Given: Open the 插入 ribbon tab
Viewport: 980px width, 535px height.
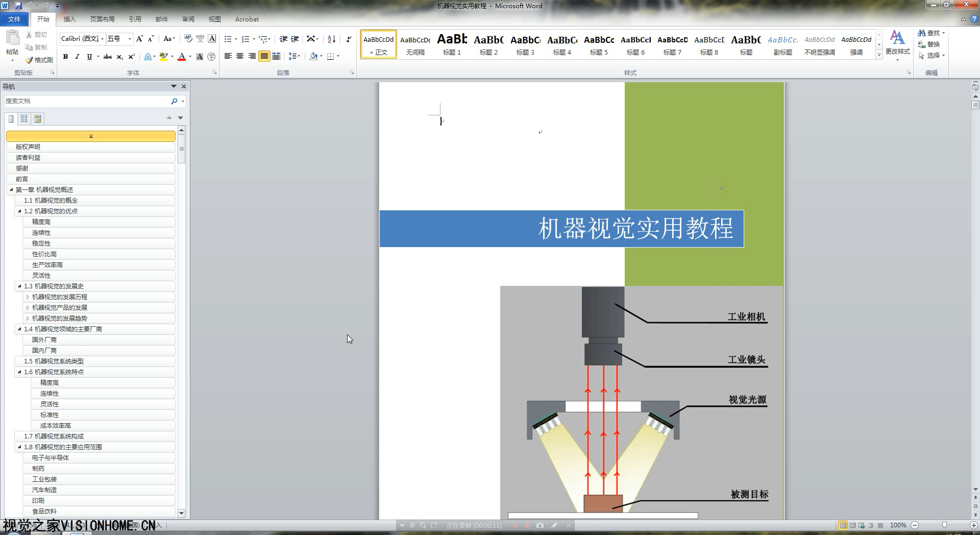Looking at the screenshot, I should (69, 19).
